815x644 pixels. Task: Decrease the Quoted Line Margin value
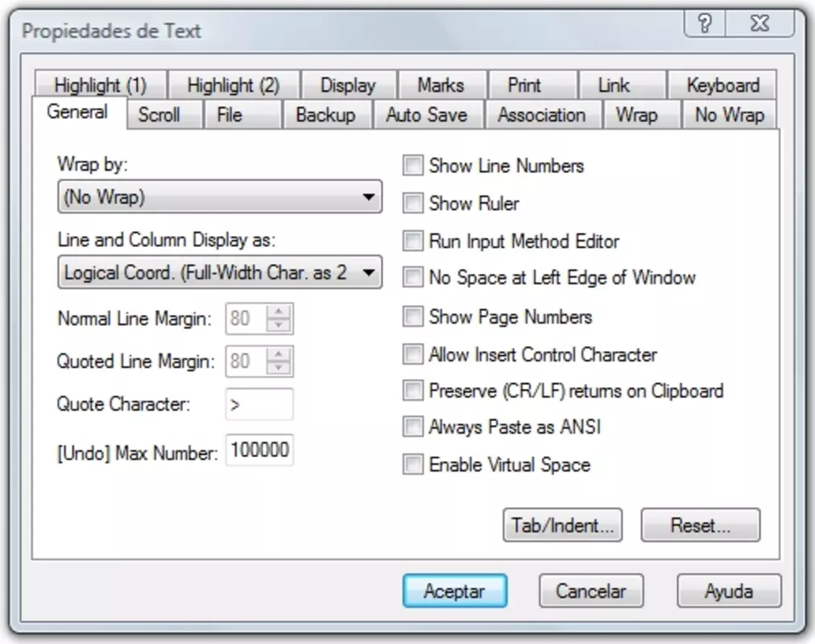(279, 368)
